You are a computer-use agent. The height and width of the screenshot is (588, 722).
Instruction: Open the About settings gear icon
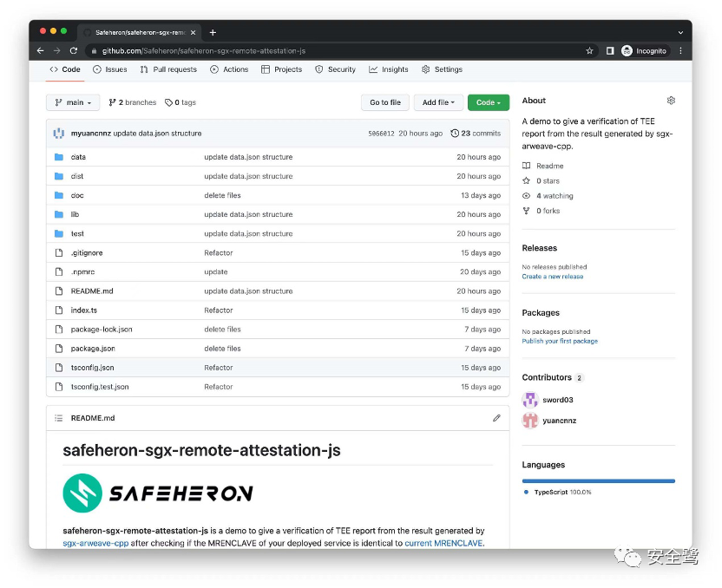(x=671, y=101)
